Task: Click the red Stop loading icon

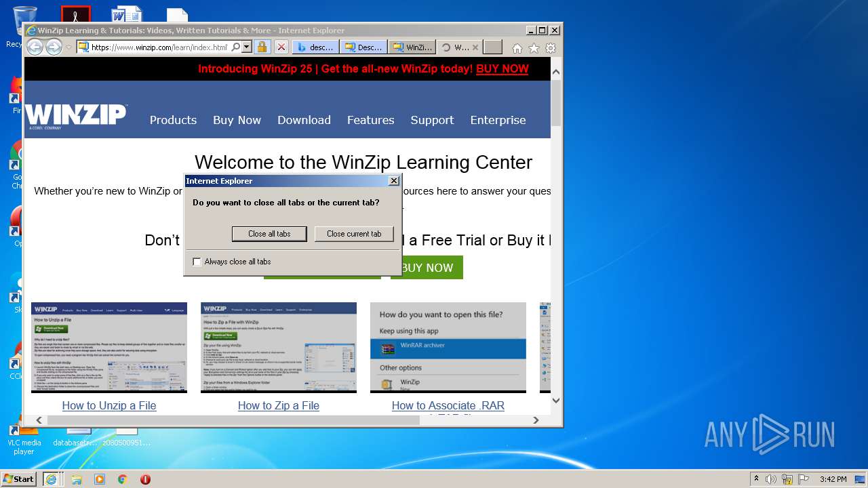Action: [281, 47]
